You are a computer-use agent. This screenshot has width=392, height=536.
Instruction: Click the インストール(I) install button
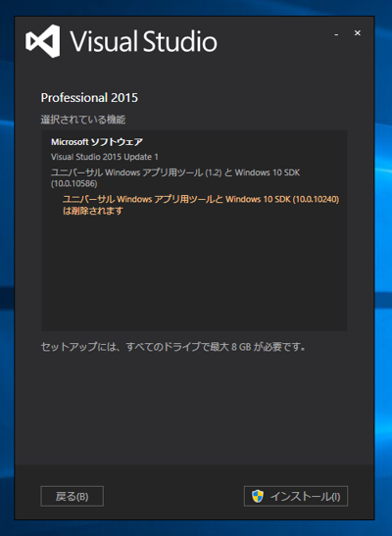(x=296, y=496)
